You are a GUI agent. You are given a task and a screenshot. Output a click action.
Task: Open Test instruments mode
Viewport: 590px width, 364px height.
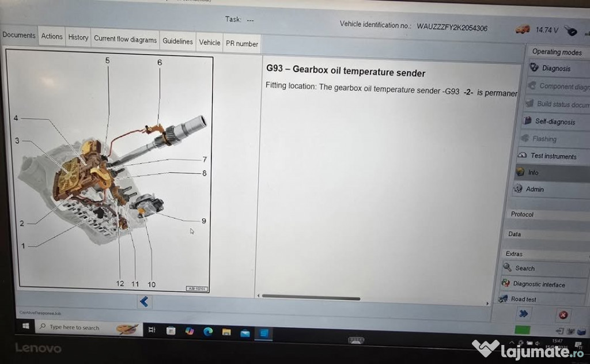tap(552, 156)
